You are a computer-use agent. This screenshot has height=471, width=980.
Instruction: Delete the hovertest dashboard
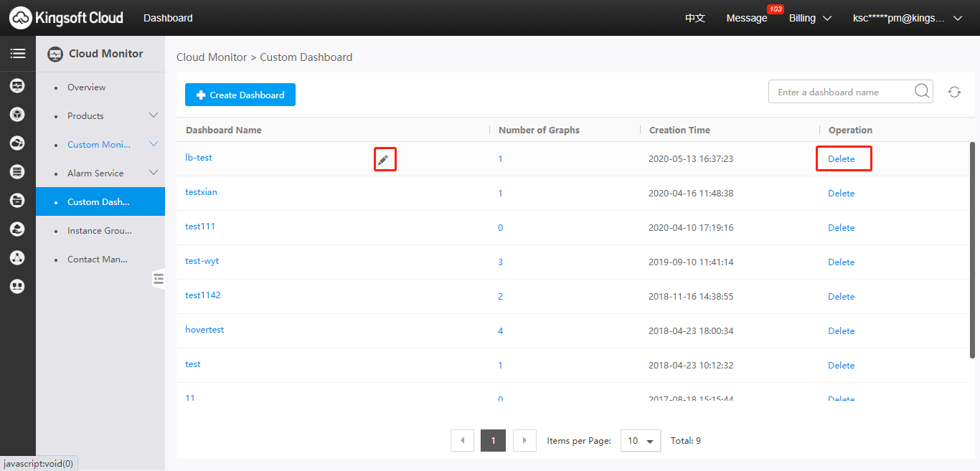842,331
